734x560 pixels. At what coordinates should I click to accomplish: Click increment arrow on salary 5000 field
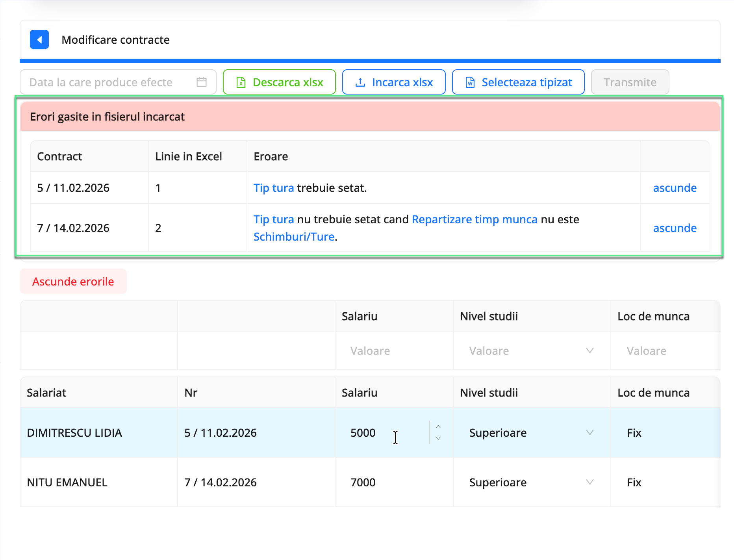point(438,427)
